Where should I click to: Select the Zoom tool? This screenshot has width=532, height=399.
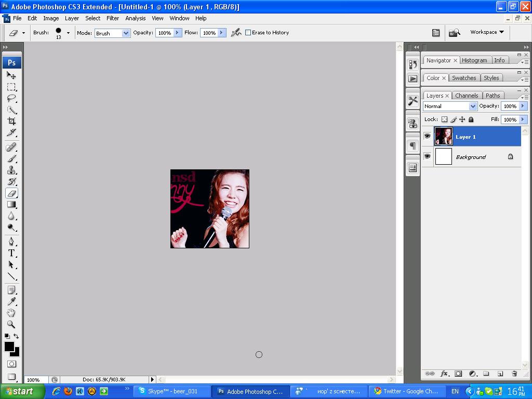[11, 324]
